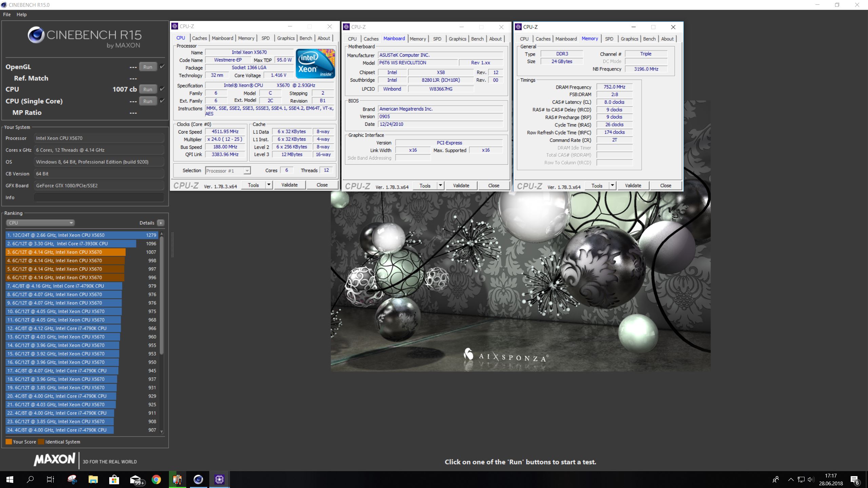Toggle the CPU test checkmark
The height and width of the screenshot is (488, 868).
(x=162, y=89)
